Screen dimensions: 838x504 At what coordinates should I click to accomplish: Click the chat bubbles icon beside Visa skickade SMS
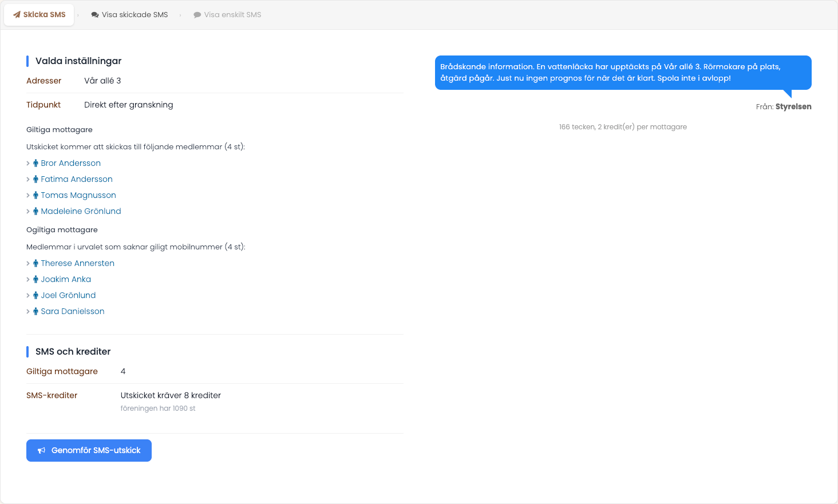(95, 15)
